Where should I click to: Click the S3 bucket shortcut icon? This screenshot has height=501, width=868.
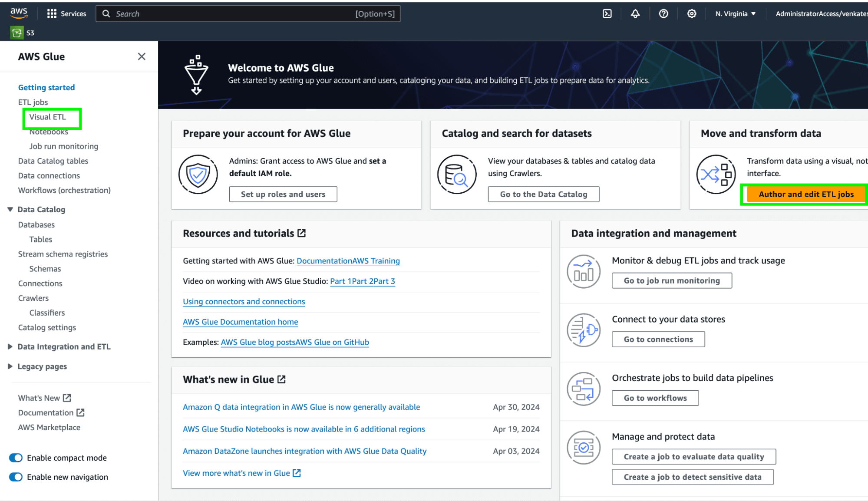[x=17, y=33]
